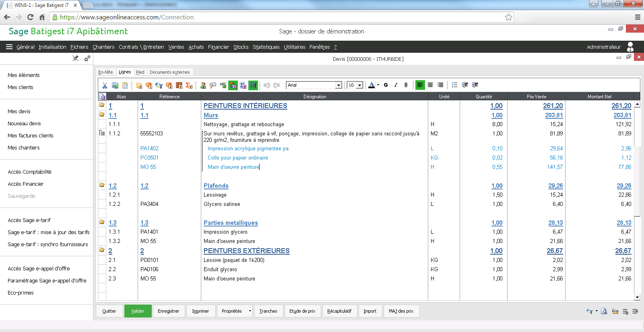Switch to the Documents externes tab
Screen dimensions: 644x332
click(169, 72)
